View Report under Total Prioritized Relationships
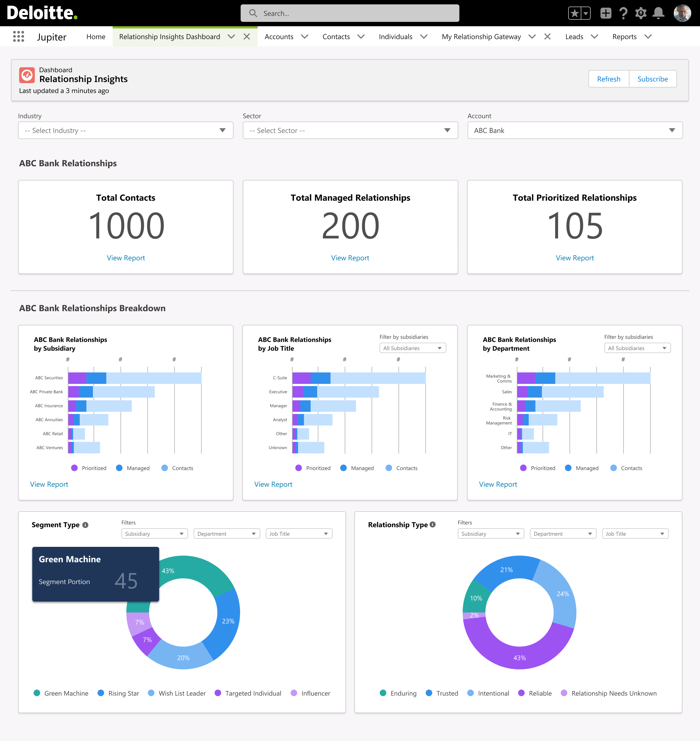Image resolution: width=700 pixels, height=741 pixels. 574,258
